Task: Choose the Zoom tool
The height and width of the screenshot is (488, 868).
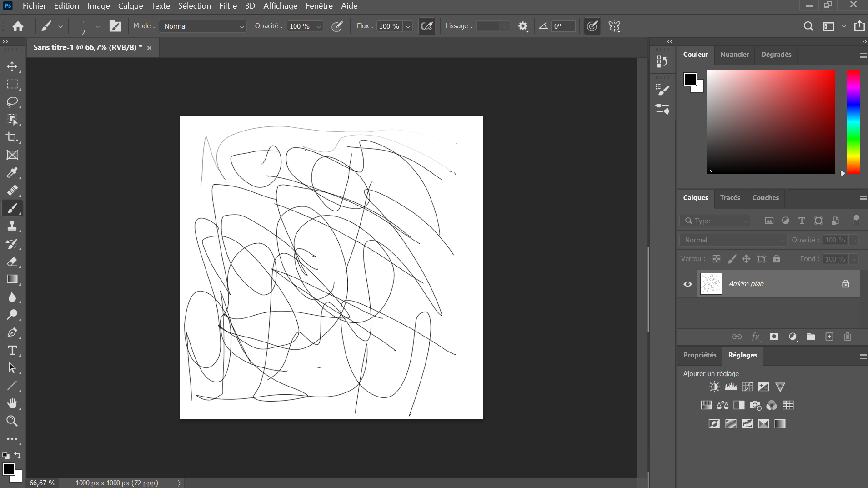Action: tap(12, 421)
